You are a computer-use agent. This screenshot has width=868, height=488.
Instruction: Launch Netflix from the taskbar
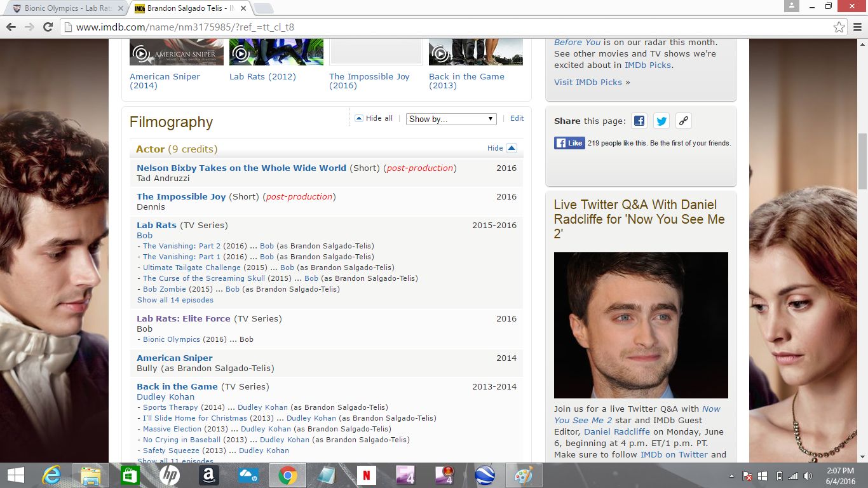click(x=366, y=475)
